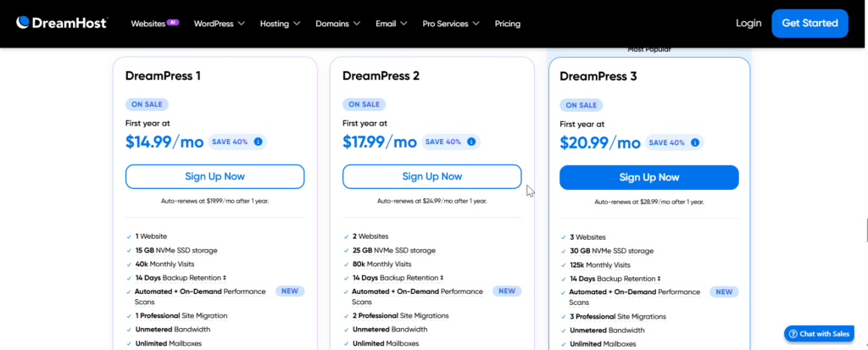This screenshot has width=868, height=350.
Task: Click DreamPress 1 'Unmetered Bandwidth' text
Action: click(x=173, y=330)
